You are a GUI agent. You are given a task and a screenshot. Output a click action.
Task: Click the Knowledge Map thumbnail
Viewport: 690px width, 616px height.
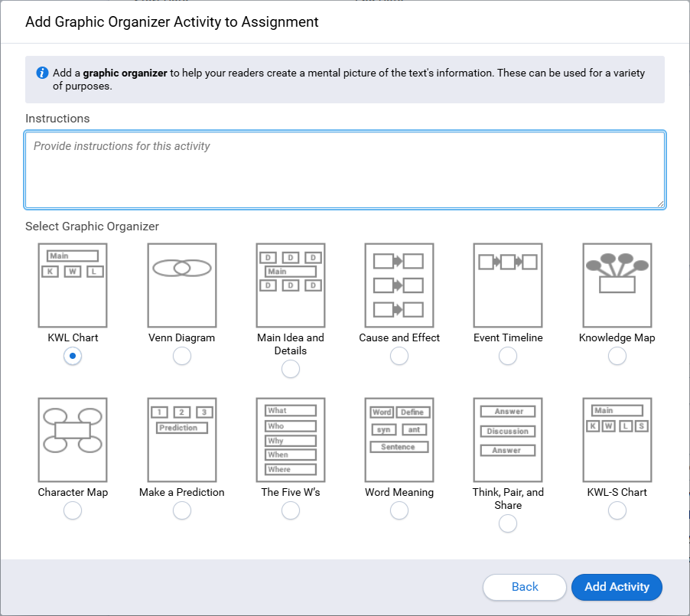pos(617,285)
